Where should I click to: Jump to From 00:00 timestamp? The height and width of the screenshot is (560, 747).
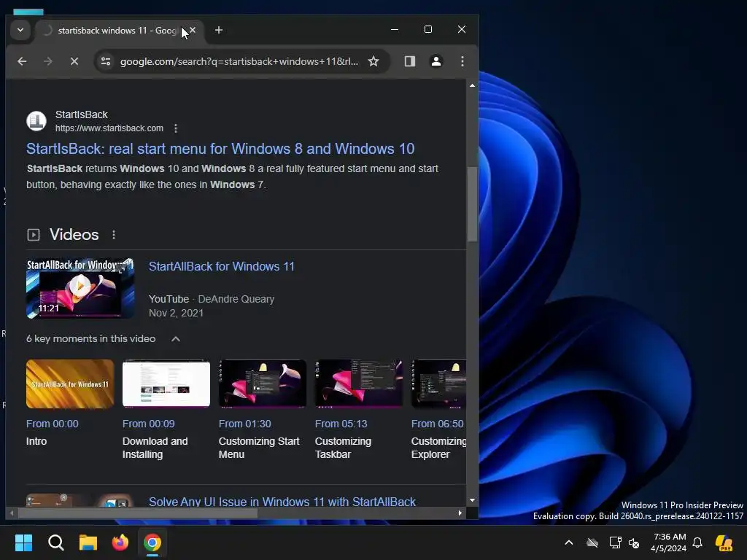[53, 424]
